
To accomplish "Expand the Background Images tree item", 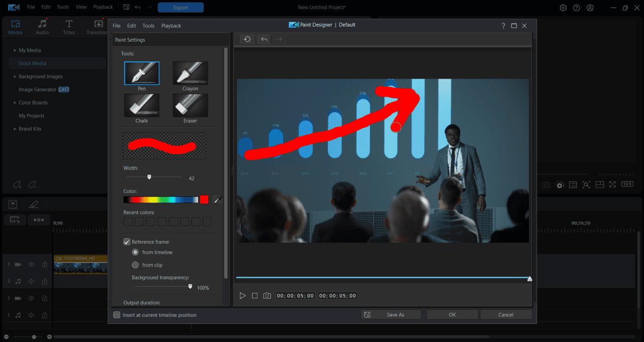I will click(15, 77).
